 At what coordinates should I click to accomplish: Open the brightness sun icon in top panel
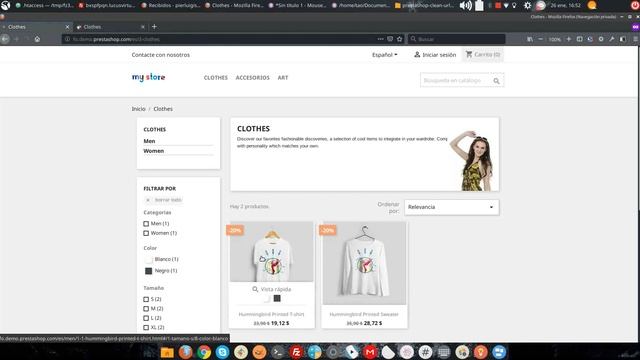coord(527,5)
